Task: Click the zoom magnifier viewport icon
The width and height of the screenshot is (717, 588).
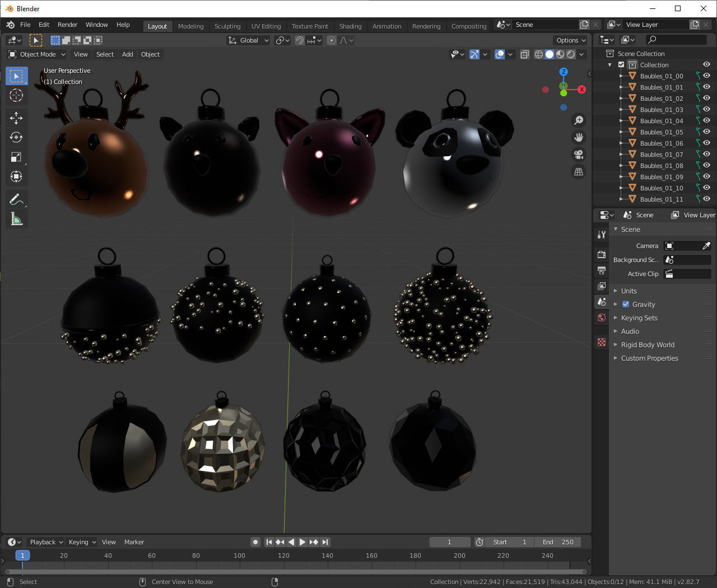Action: point(579,120)
